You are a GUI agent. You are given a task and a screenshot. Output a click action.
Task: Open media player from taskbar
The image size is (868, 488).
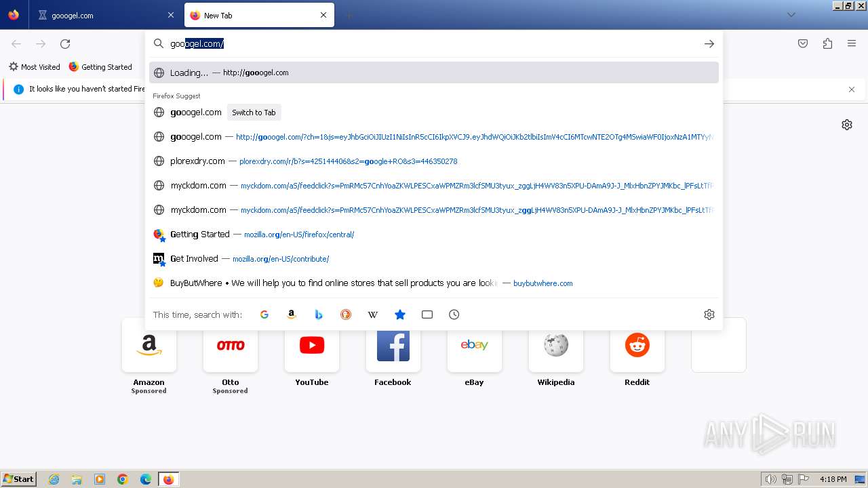[x=100, y=479]
